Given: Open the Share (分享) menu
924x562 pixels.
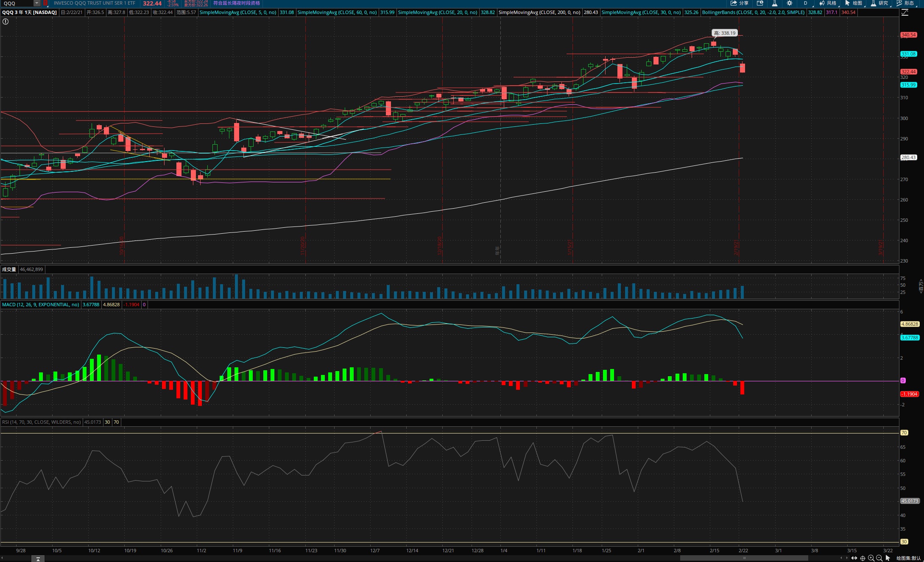Looking at the screenshot, I should pos(739,3).
